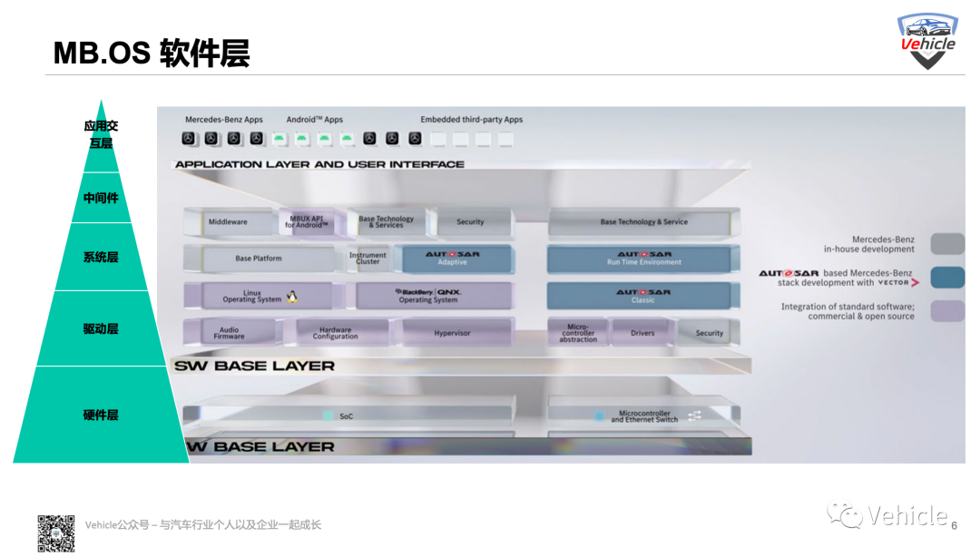Click the purple standard software legend swatch
This screenshot has height=557, width=980.
tap(946, 311)
